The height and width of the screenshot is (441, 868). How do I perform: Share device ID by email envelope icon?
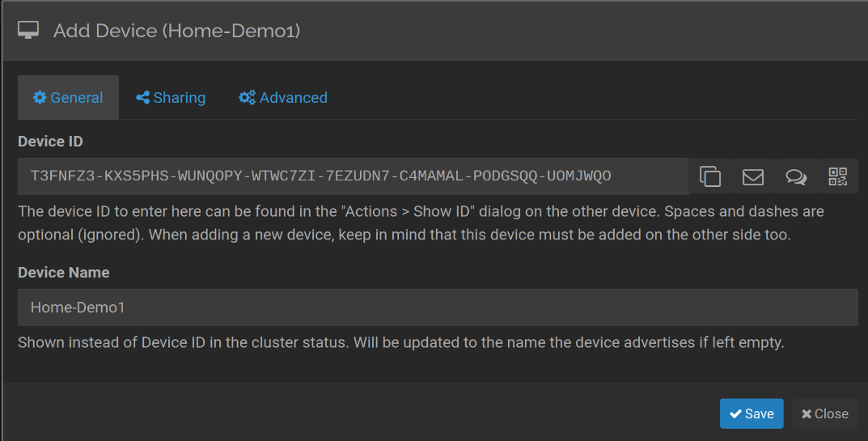click(x=753, y=176)
